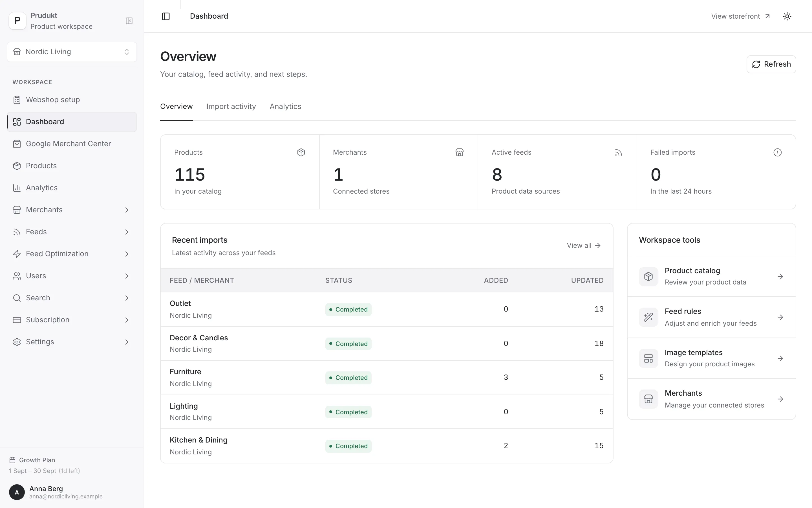
Task: Switch to the Analytics tab
Action: 285,106
